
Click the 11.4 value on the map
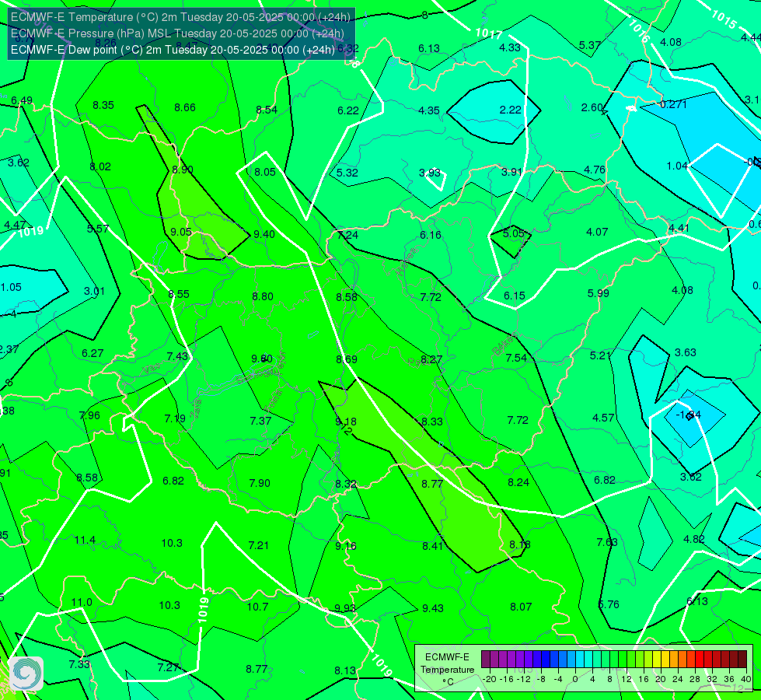pyautogui.click(x=85, y=541)
